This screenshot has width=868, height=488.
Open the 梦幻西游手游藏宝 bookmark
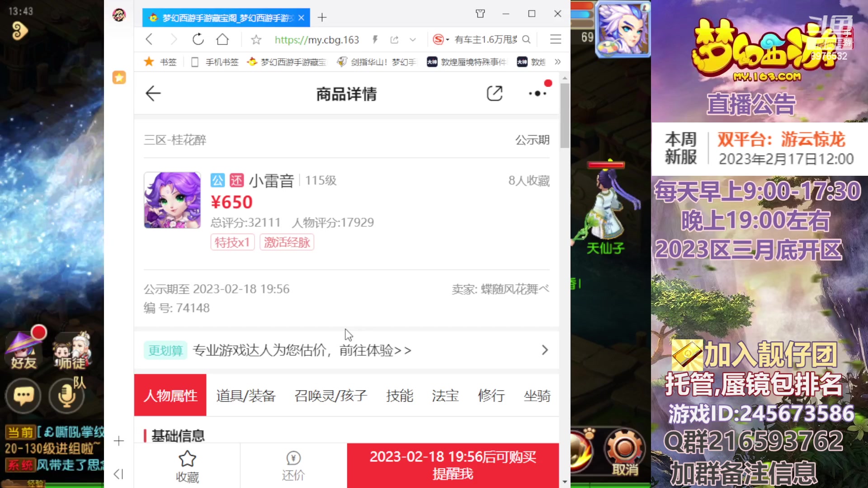click(287, 62)
